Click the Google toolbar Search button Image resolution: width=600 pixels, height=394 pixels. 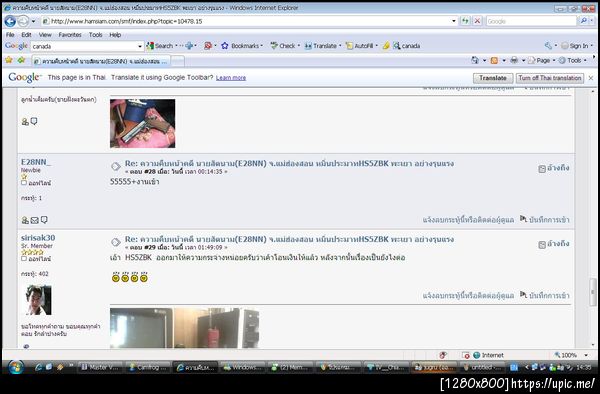tap(160, 46)
